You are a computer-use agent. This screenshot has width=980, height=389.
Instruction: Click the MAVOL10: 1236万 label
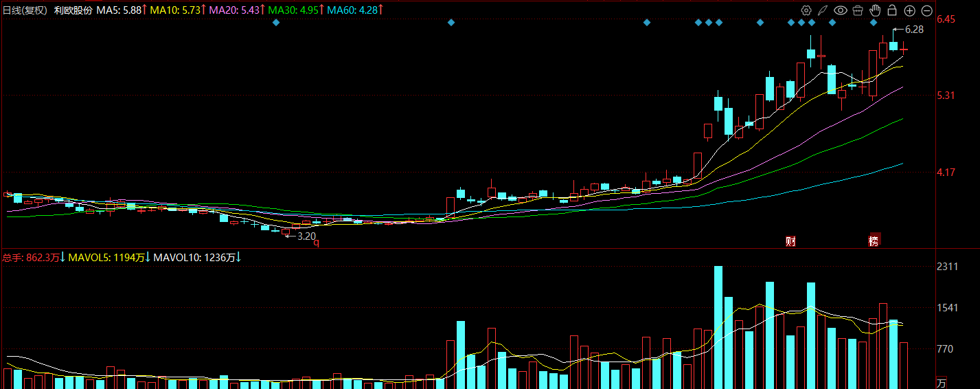point(195,258)
